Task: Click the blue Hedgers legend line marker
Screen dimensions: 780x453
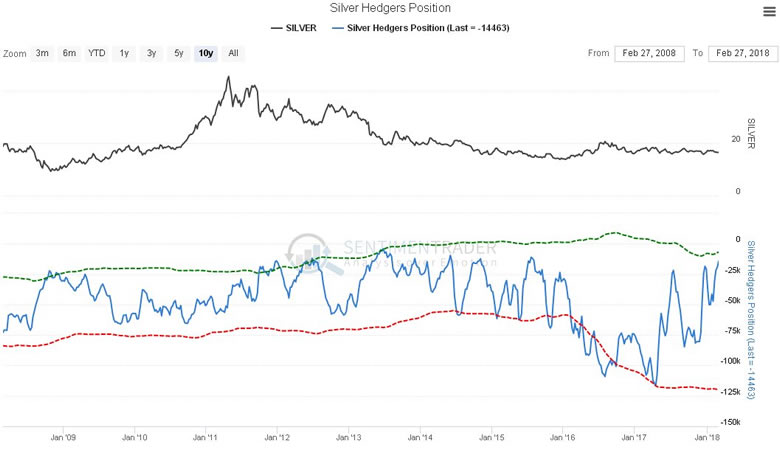Action: coord(338,28)
